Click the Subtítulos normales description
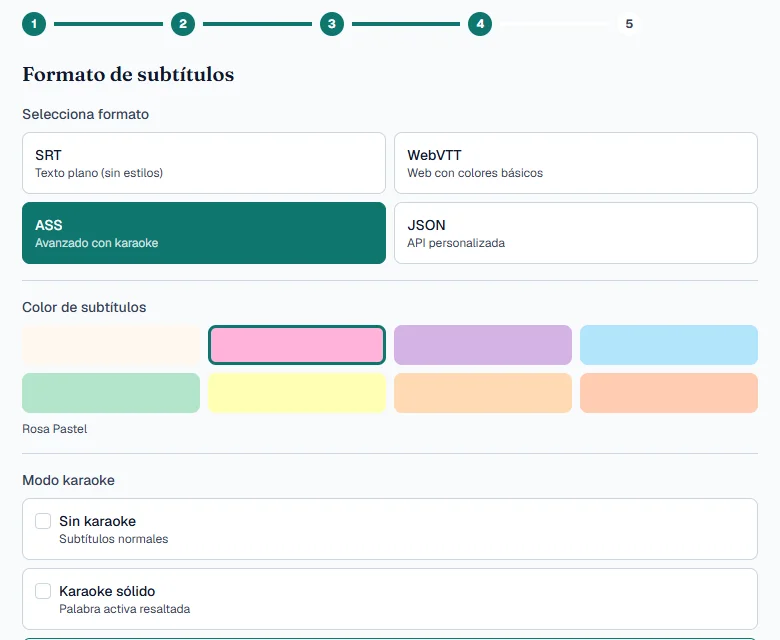Image resolution: width=780 pixels, height=640 pixels. coord(113,539)
